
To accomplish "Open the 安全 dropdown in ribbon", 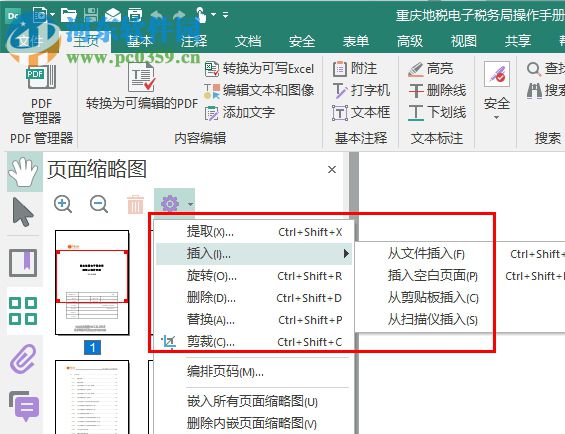I will coord(497,91).
